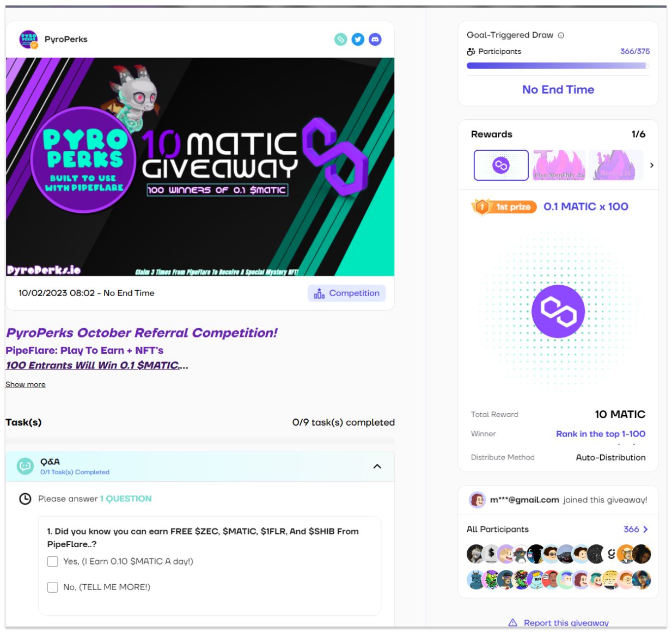Select the Five Monthly 2x reward thumbnail

559,165
